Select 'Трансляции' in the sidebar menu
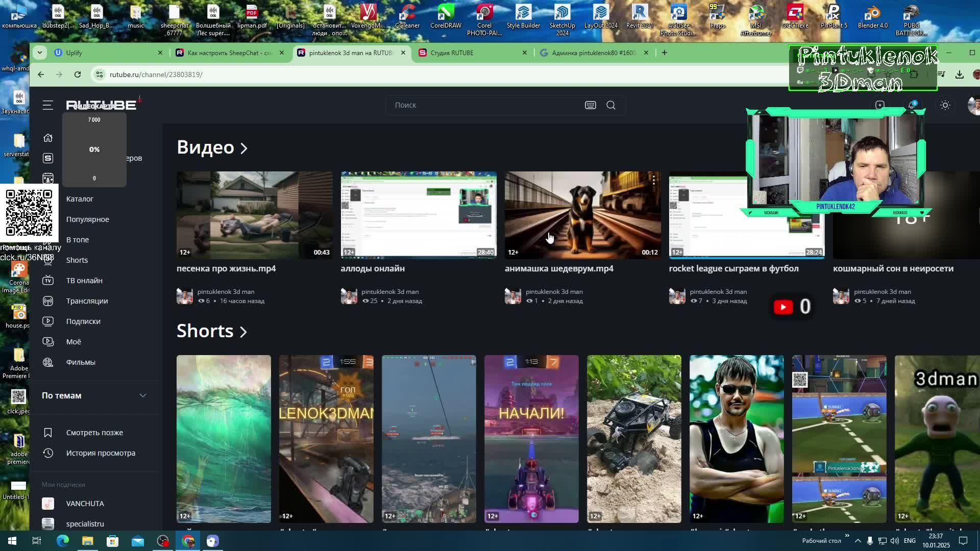The width and height of the screenshot is (980, 551). pos(87,301)
